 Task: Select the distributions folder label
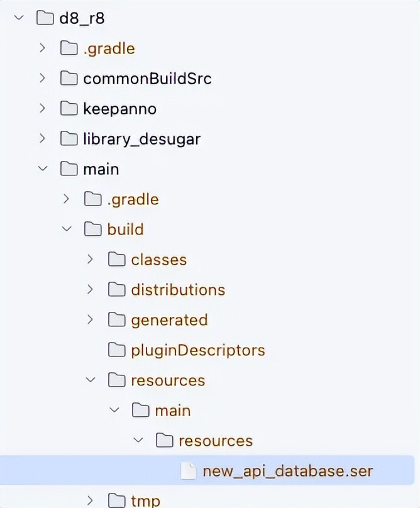click(x=178, y=290)
